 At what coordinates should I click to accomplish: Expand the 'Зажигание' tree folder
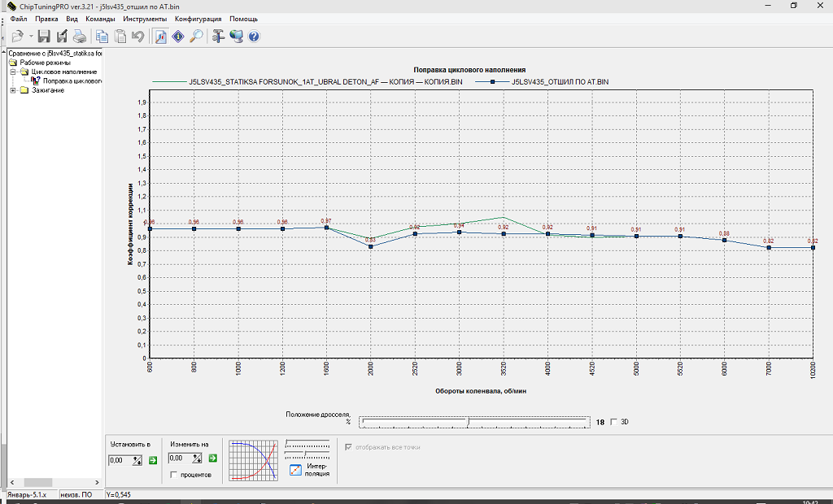coord(13,90)
